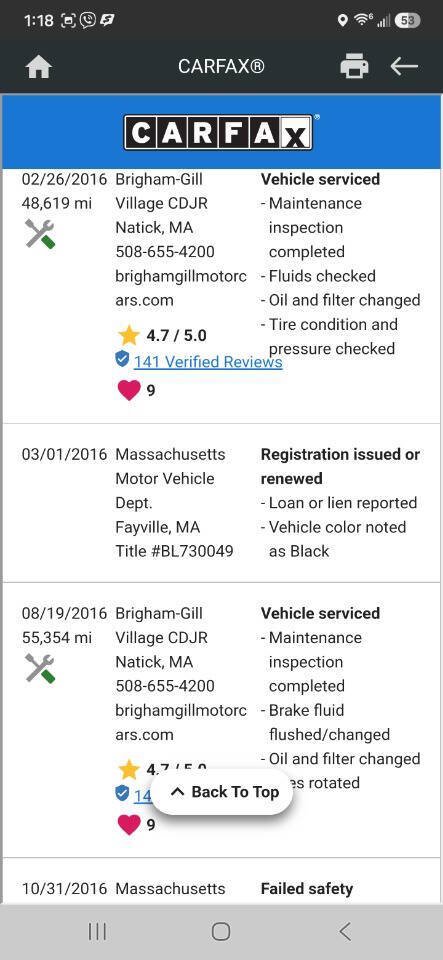443x960 pixels.
Task: Tap the back arrow in header
Action: [404, 66]
